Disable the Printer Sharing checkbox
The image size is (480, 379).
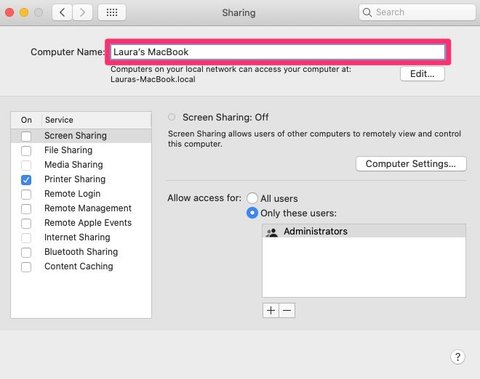pyautogui.click(x=26, y=180)
